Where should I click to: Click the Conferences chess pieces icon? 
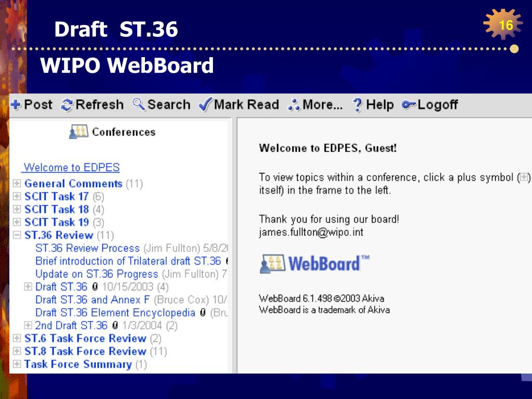coord(79,131)
